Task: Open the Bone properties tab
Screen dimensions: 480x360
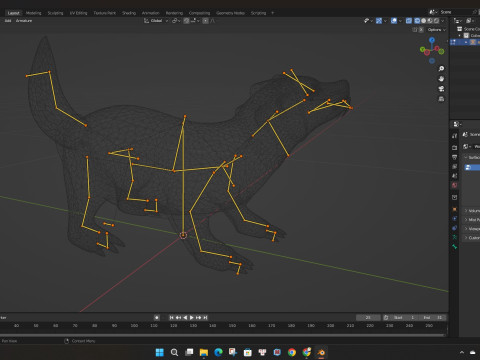Action: [x=455, y=247]
